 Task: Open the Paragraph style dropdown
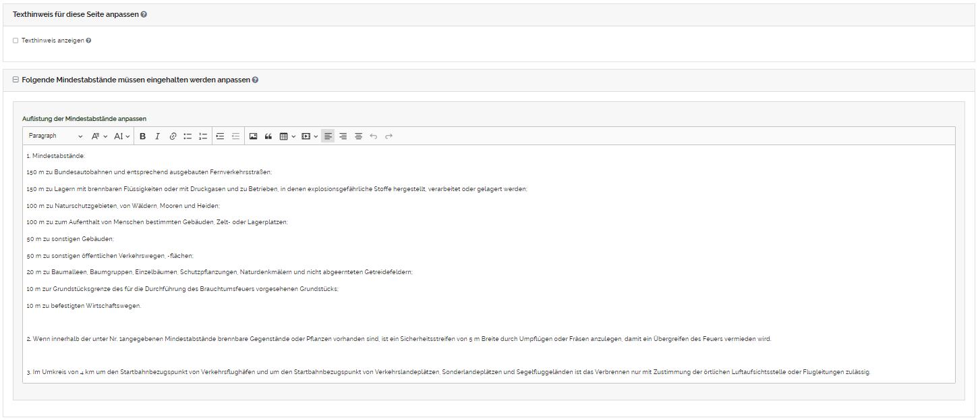(x=55, y=136)
